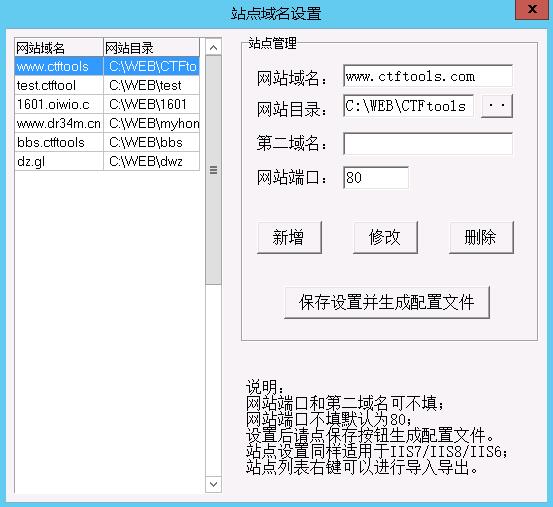Screen dimensions: 553x507
Task: Click 保存设置并生成配置文件 button
Action: [x=387, y=303]
